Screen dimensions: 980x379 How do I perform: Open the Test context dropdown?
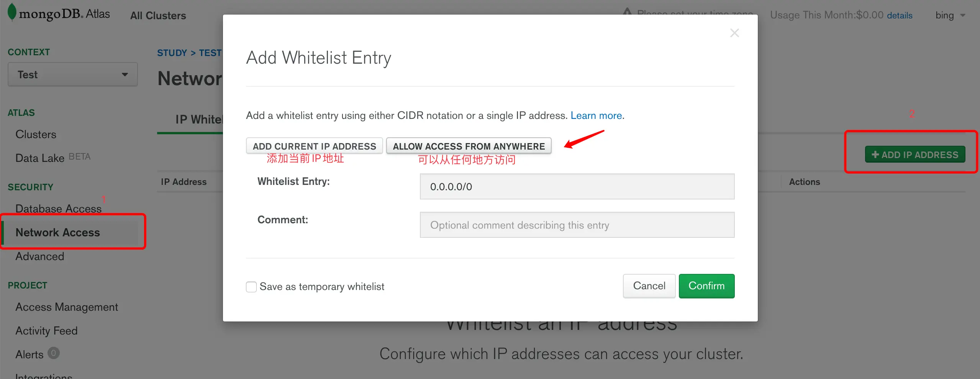(x=73, y=74)
